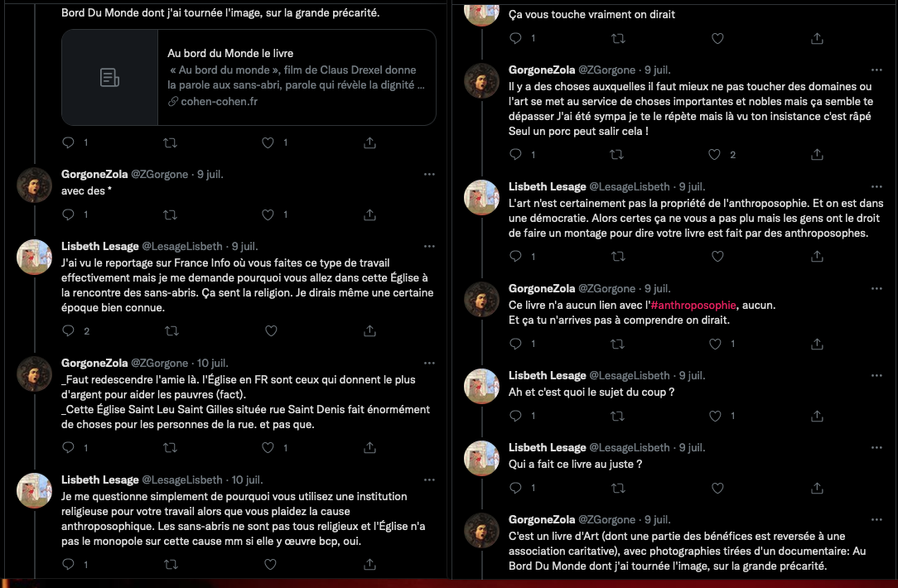The width and height of the screenshot is (898, 588).
Task: Open the #anthroposophie hashtag link
Action: point(693,305)
